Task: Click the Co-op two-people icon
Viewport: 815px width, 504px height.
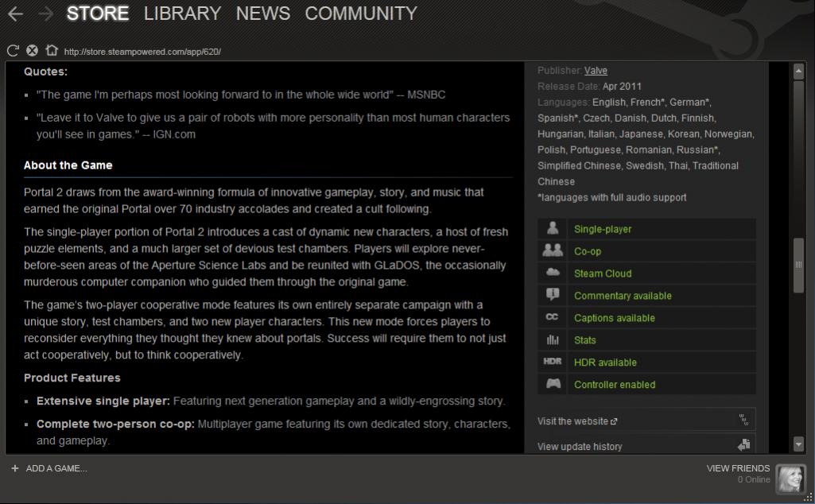Action: click(553, 251)
